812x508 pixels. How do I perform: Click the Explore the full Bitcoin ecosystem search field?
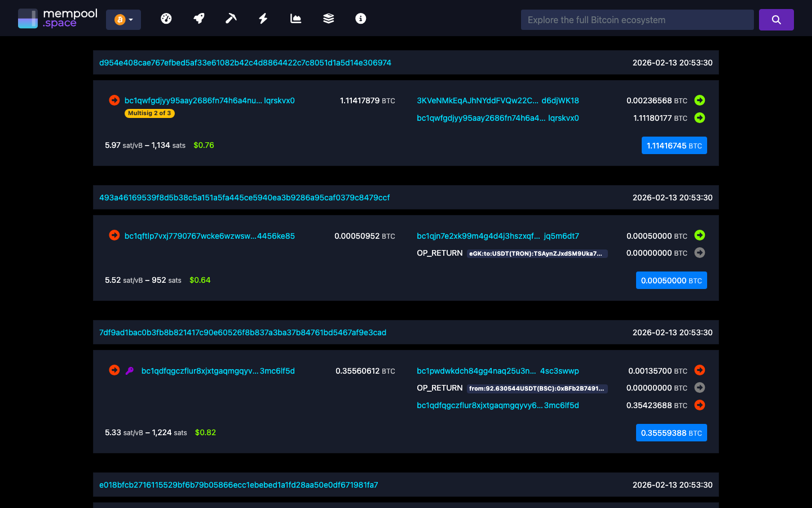coord(637,19)
